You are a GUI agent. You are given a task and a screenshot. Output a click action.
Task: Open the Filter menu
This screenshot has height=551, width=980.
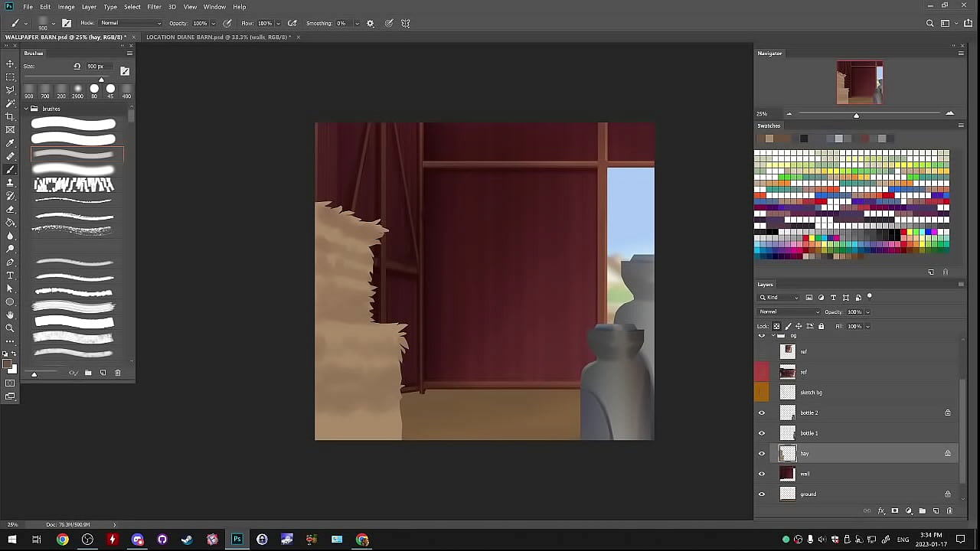[154, 7]
